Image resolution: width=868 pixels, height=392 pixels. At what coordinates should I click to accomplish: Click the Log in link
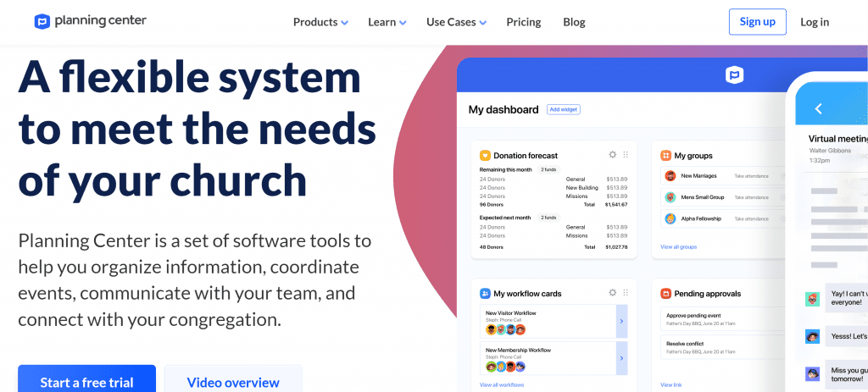(815, 22)
